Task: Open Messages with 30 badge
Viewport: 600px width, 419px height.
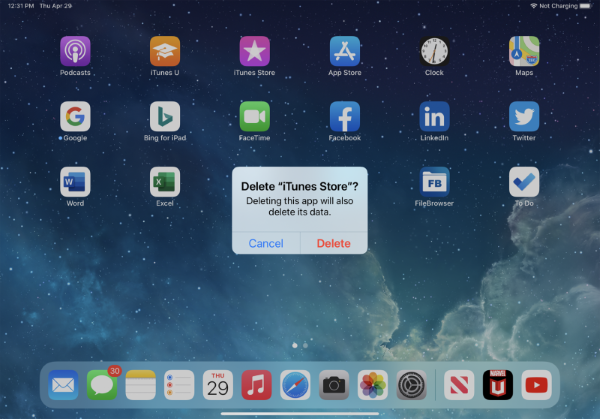Action: (x=102, y=385)
